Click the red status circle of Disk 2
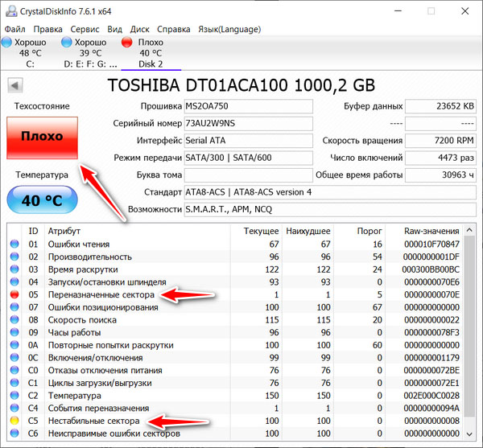The image size is (483, 448). [x=127, y=42]
